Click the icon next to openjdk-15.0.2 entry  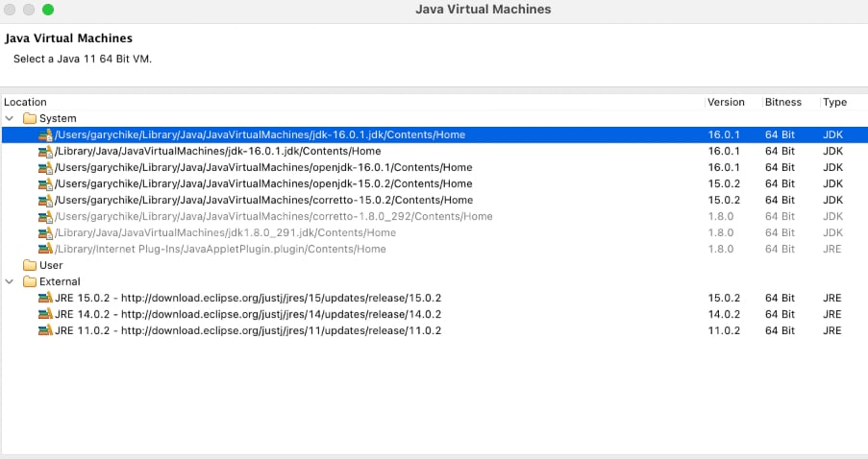pos(45,184)
